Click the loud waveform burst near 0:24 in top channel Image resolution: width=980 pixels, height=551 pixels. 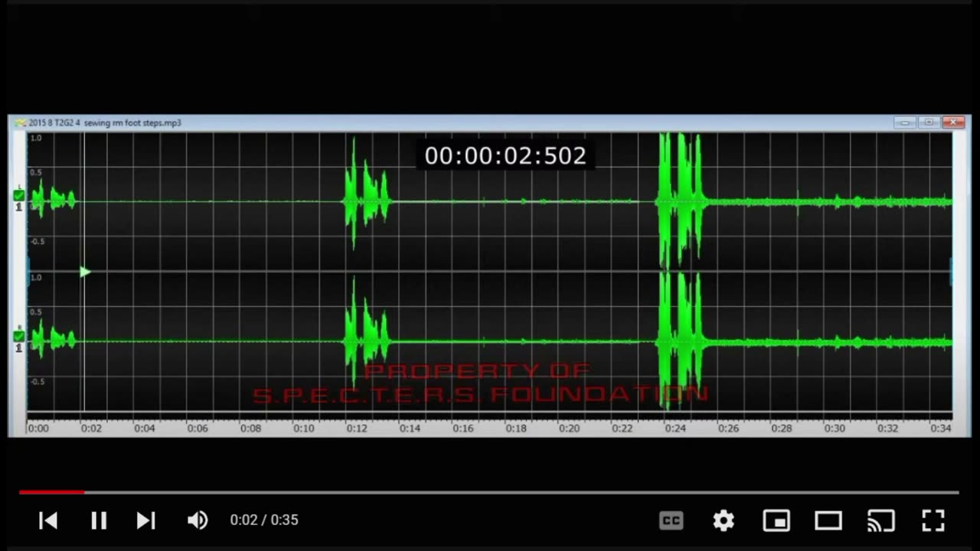[x=681, y=201]
